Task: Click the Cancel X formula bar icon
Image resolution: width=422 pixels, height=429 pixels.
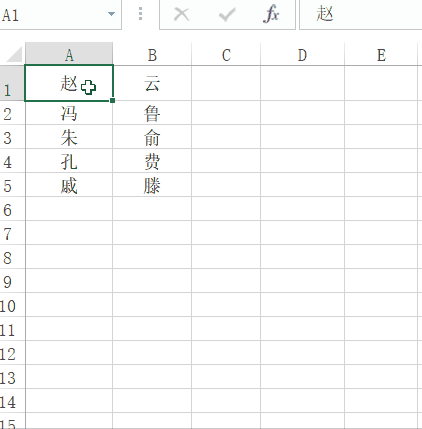Action: click(x=182, y=15)
